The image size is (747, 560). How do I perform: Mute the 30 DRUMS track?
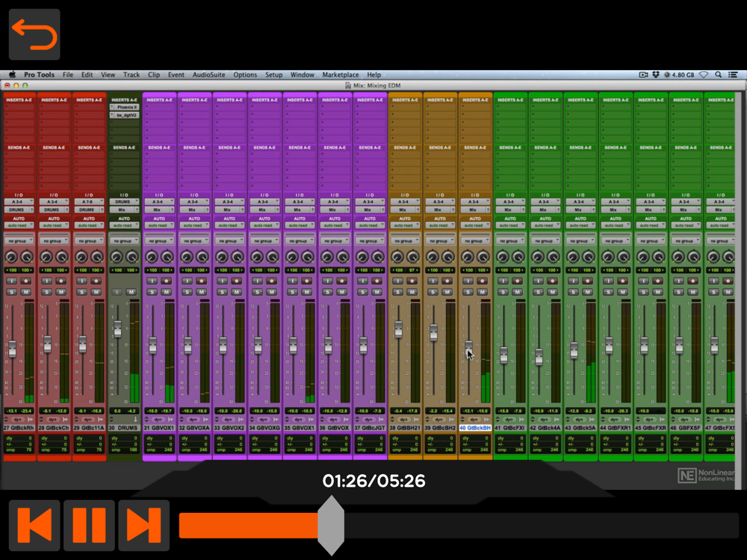point(131,292)
